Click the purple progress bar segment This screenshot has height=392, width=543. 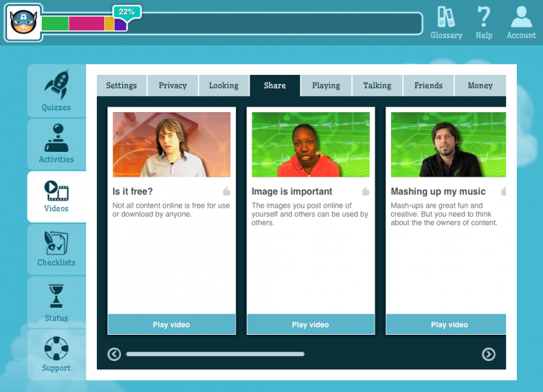(x=120, y=24)
